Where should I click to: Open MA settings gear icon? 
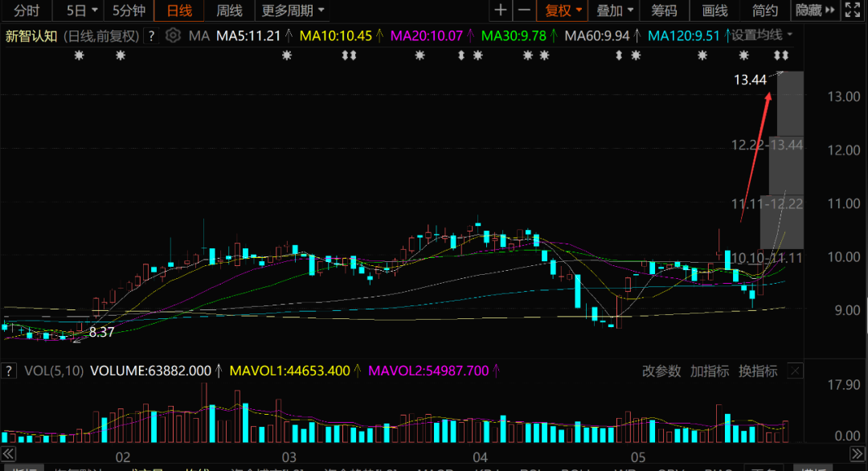click(x=174, y=35)
